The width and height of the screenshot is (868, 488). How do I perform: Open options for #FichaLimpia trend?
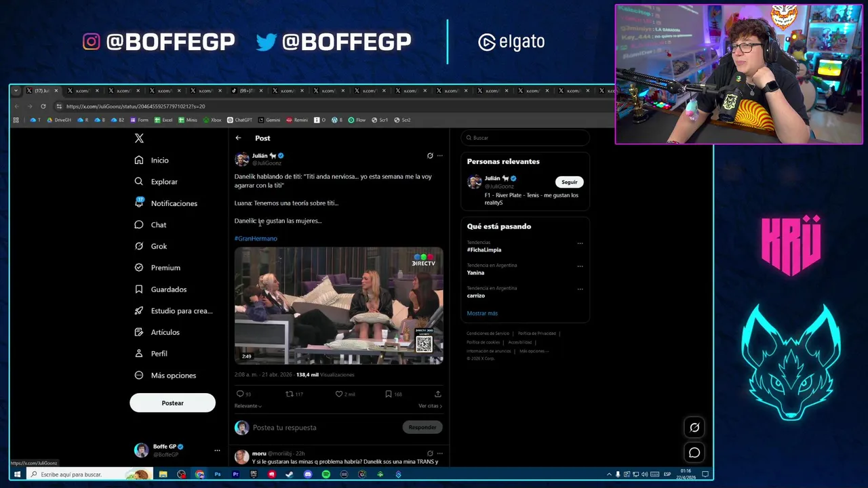pos(580,243)
